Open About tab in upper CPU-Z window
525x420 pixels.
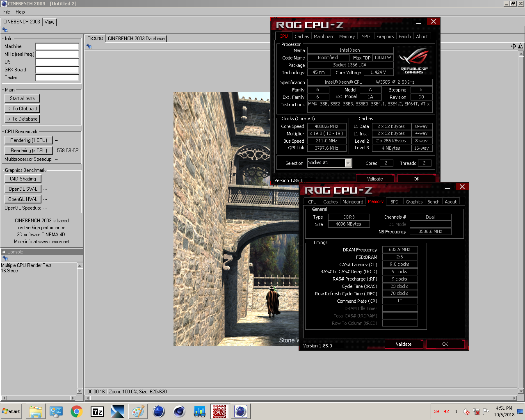point(422,37)
